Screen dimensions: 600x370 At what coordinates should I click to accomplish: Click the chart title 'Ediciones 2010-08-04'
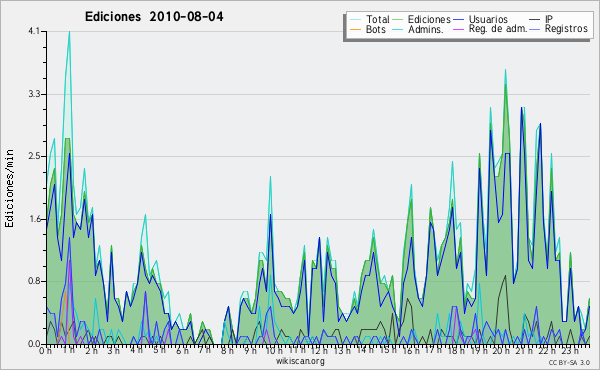pos(154,17)
